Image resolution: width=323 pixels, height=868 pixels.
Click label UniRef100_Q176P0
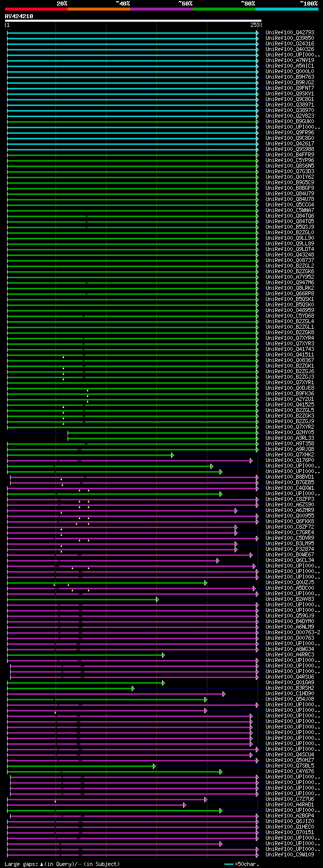tap(290, 460)
